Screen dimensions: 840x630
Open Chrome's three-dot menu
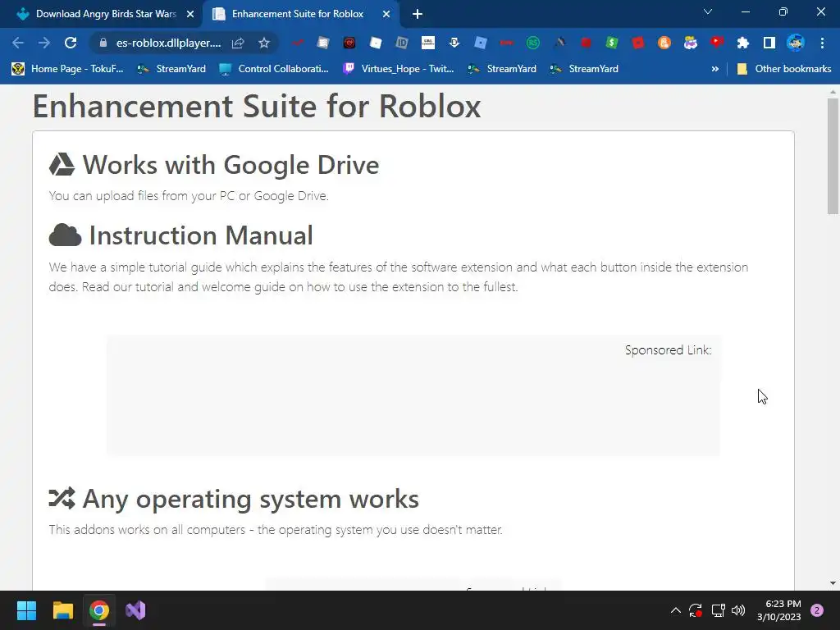[822, 43]
